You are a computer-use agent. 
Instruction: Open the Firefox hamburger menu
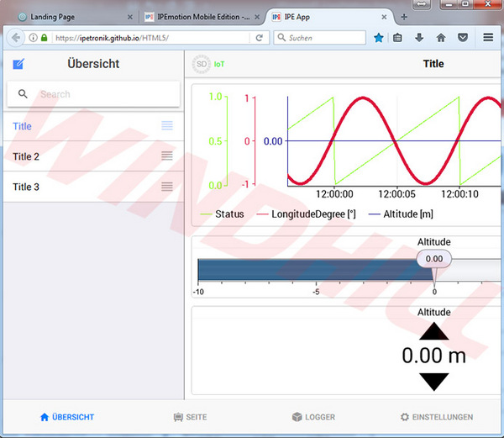click(488, 38)
